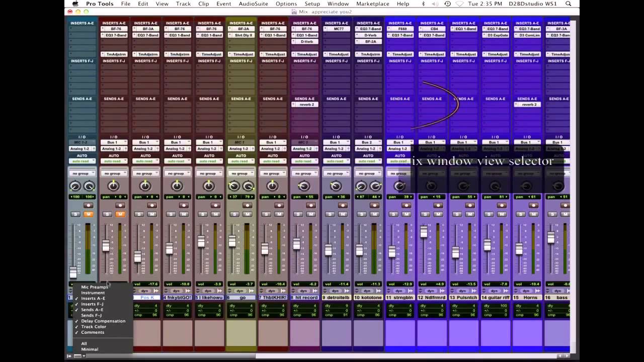
Task: Open the D-Verb insert on 8 hit record
Action: click(x=305, y=41)
